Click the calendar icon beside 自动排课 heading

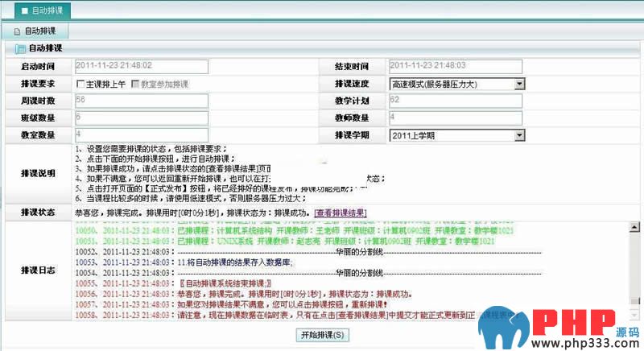pyautogui.click(x=20, y=49)
